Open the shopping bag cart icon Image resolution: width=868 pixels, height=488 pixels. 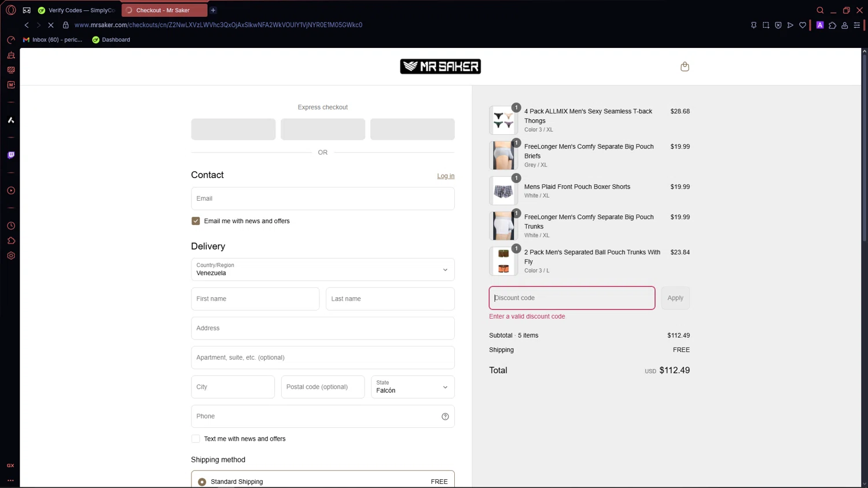(685, 66)
